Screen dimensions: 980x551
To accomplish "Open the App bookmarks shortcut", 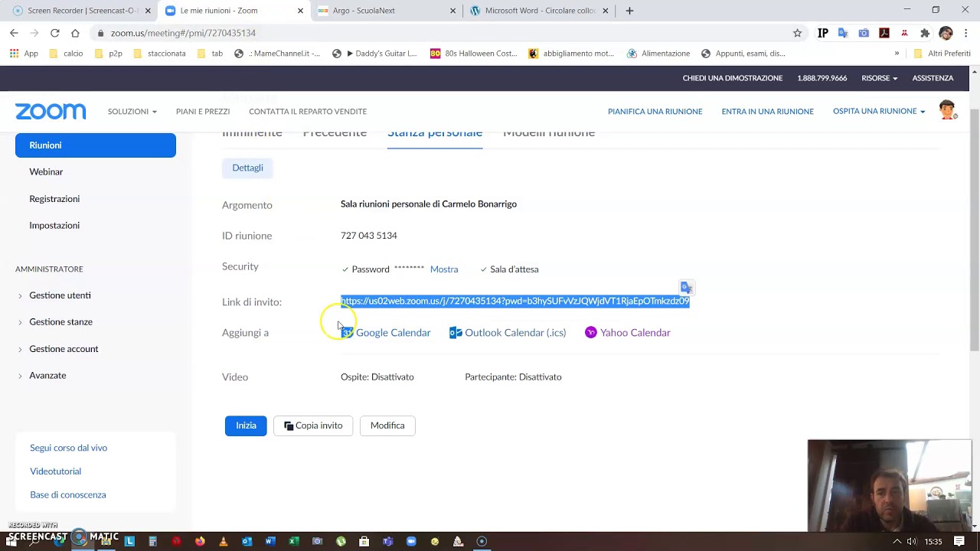I will coord(24,54).
